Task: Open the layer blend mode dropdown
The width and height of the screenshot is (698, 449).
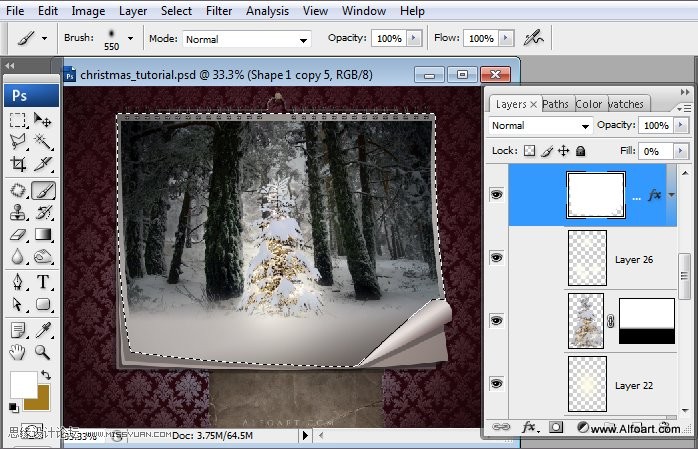Action: [541, 126]
